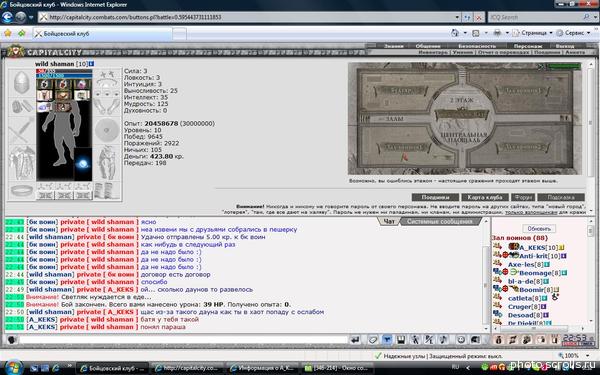Click the Обновить player list button
Viewport: 600px width, 375px height.
click(539, 229)
